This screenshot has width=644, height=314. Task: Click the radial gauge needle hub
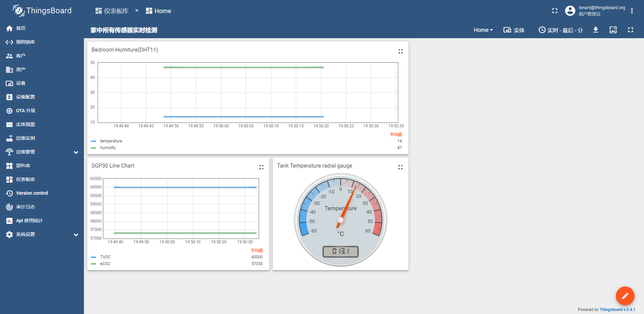pyautogui.click(x=341, y=220)
